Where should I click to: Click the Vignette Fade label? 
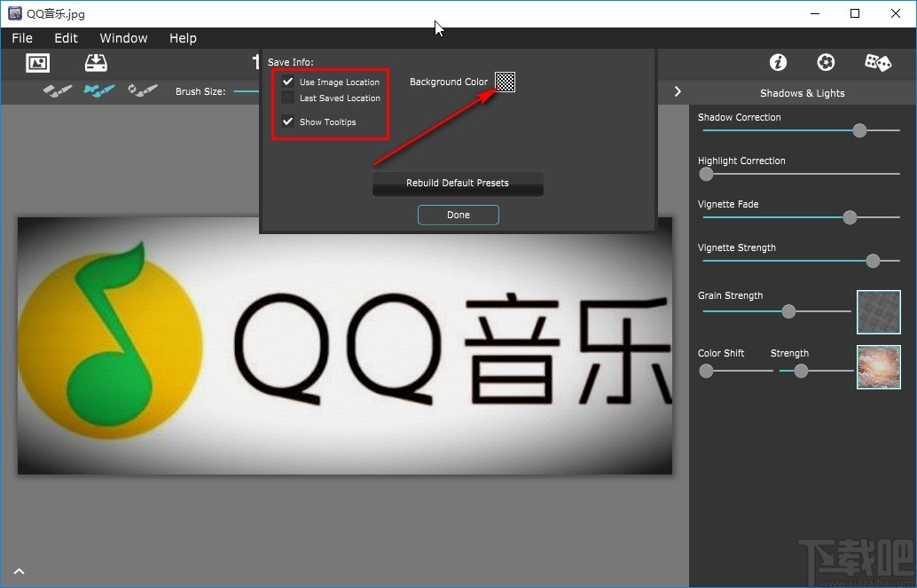(x=728, y=204)
